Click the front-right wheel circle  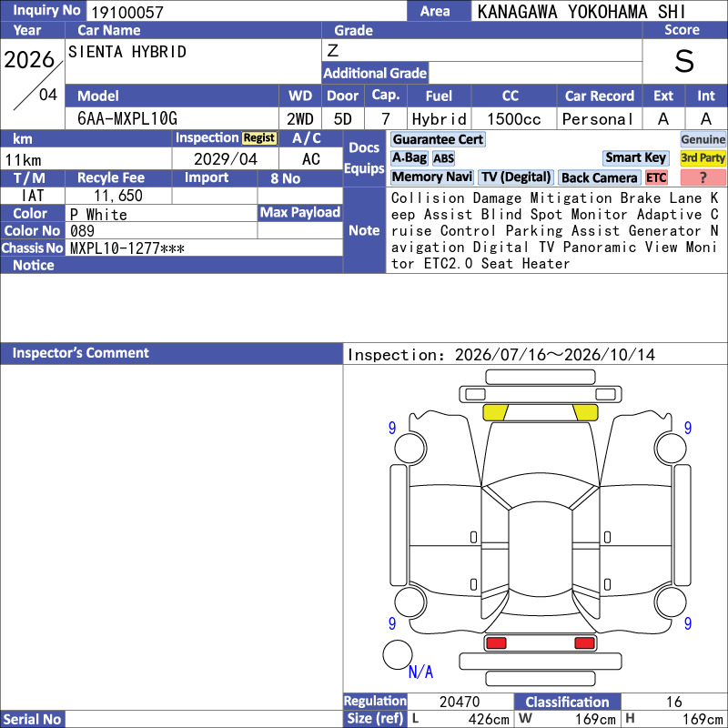(671, 448)
